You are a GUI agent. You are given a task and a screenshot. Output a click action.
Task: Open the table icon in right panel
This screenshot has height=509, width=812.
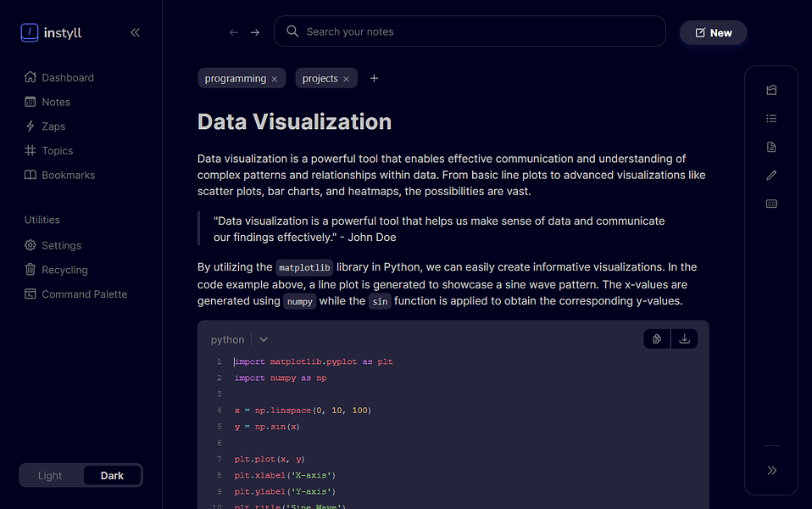pyautogui.click(x=771, y=204)
